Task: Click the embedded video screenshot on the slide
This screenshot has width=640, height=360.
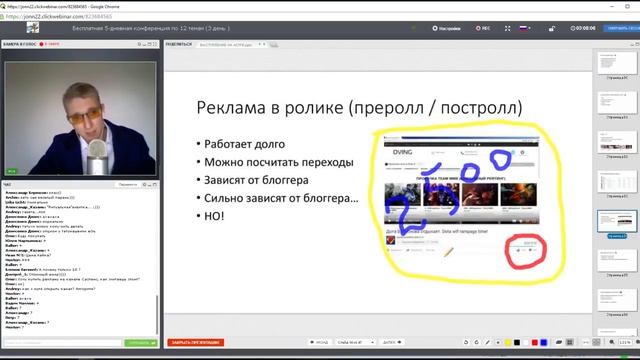Action: (x=461, y=196)
